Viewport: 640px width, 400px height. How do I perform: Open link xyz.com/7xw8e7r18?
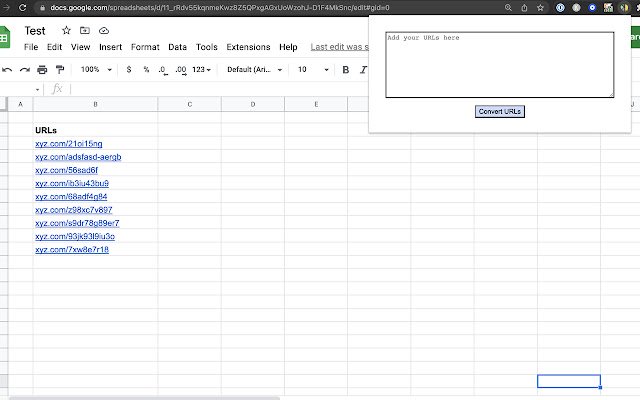pyautogui.click(x=72, y=250)
